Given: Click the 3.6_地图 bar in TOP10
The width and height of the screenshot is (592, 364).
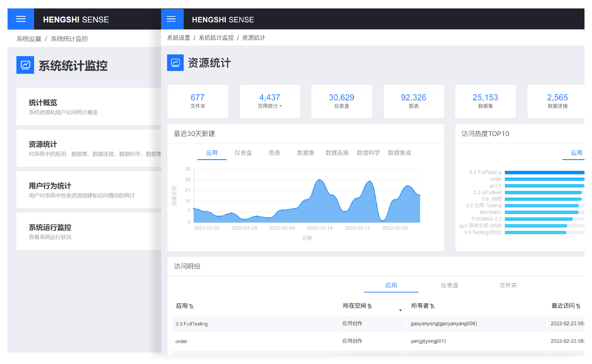Looking at the screenshot, I should click(543, 199).
